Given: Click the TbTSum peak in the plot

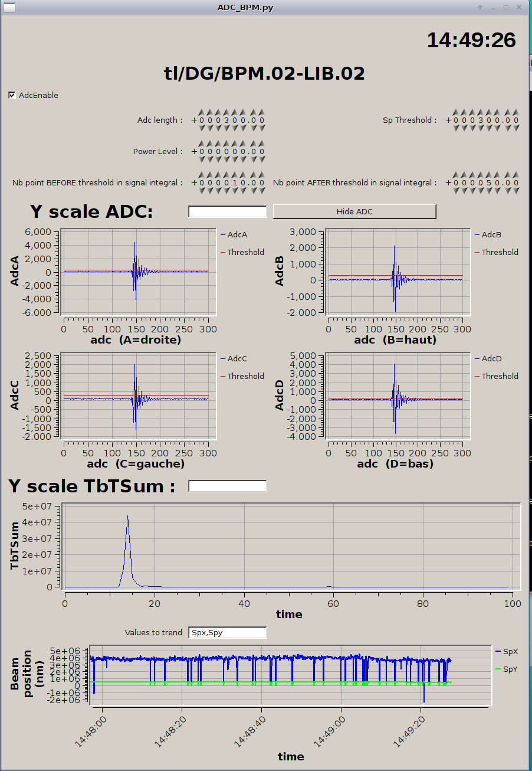Looking at the screenshot, I should pos(127,517).
